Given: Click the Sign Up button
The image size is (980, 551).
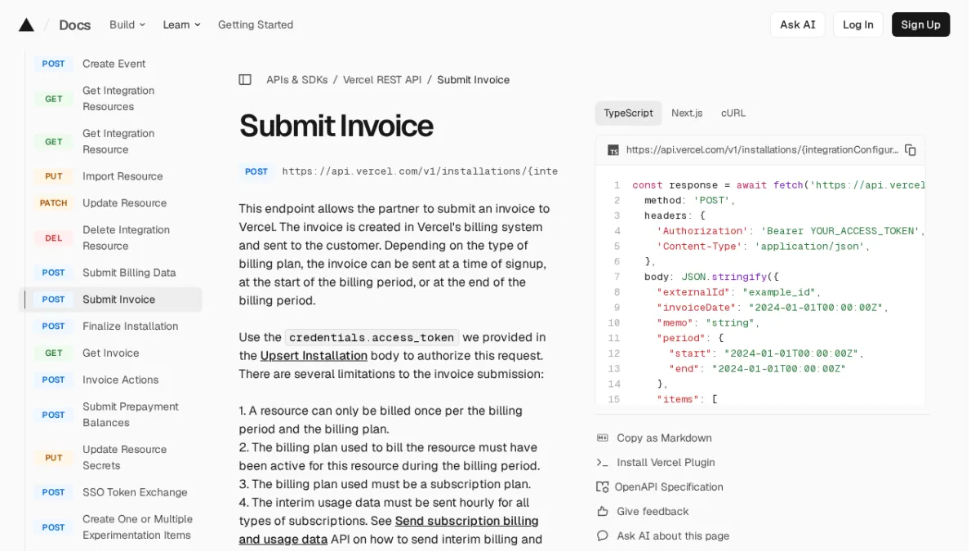Looking at the screenshot, I should pyautogui.click(x=920, y=24).
